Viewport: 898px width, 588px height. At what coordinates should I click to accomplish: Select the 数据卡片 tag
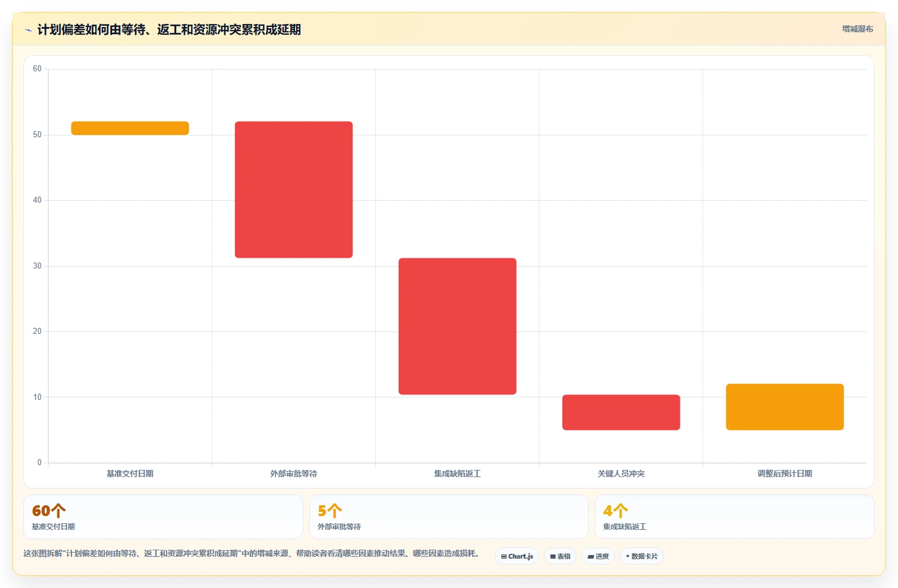[x=641, y=556]
